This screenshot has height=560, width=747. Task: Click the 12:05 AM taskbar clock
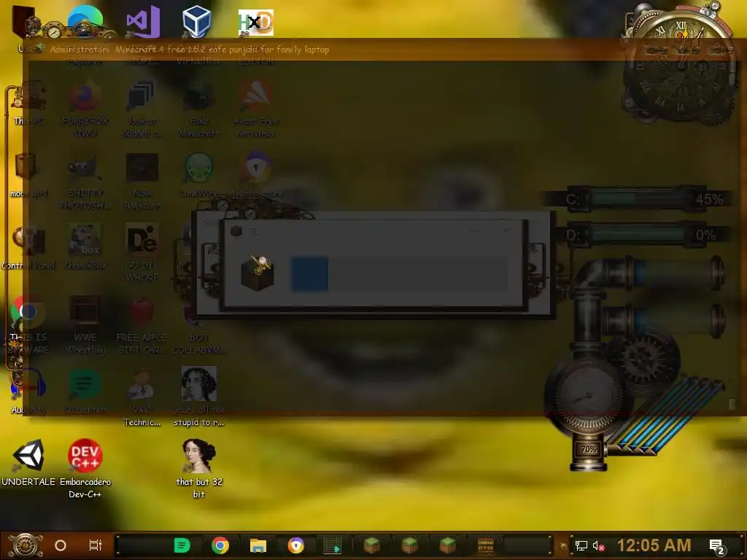[x=654, y=545]
